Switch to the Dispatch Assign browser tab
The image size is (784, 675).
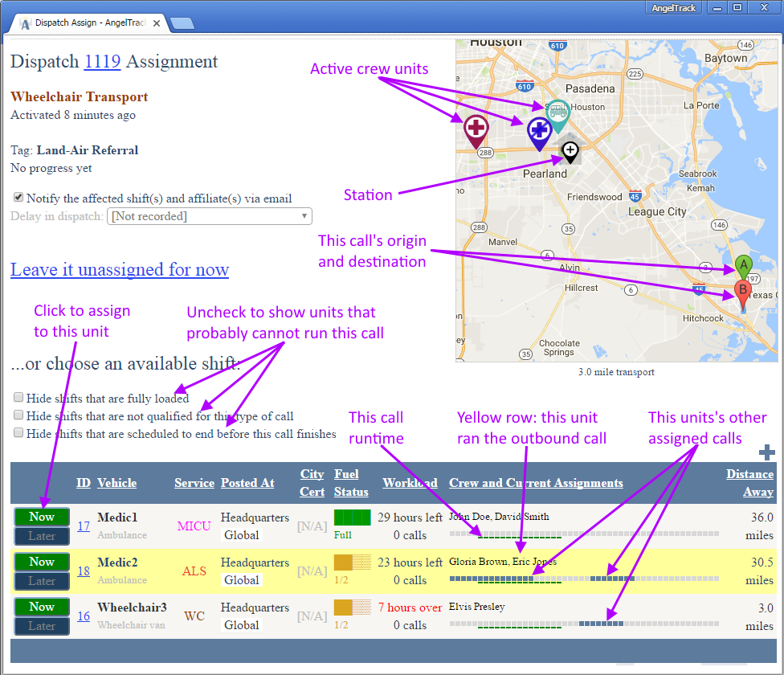coord(88,22)
